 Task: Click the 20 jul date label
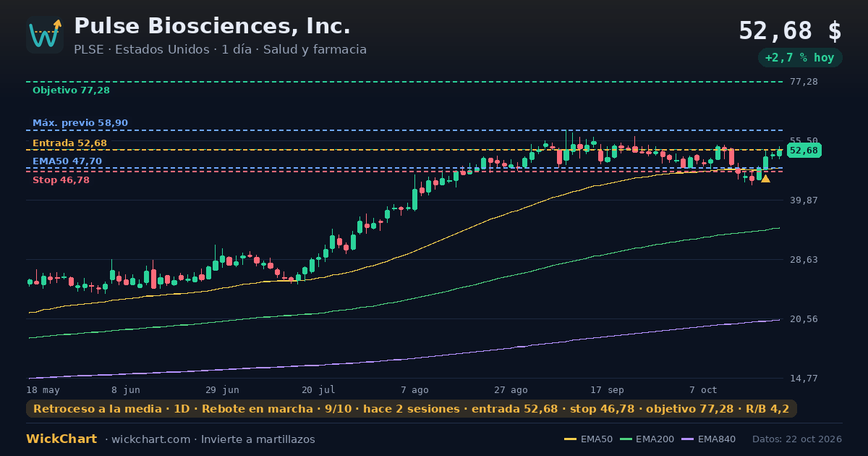click(x=318, y=389)
